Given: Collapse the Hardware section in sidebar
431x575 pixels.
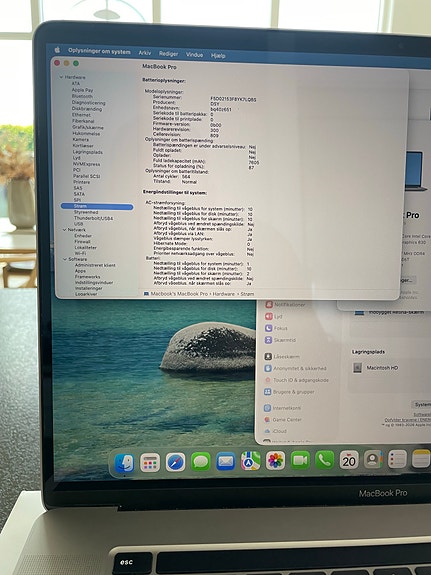Looking at the screenshot, I should [x=61, y=77].
